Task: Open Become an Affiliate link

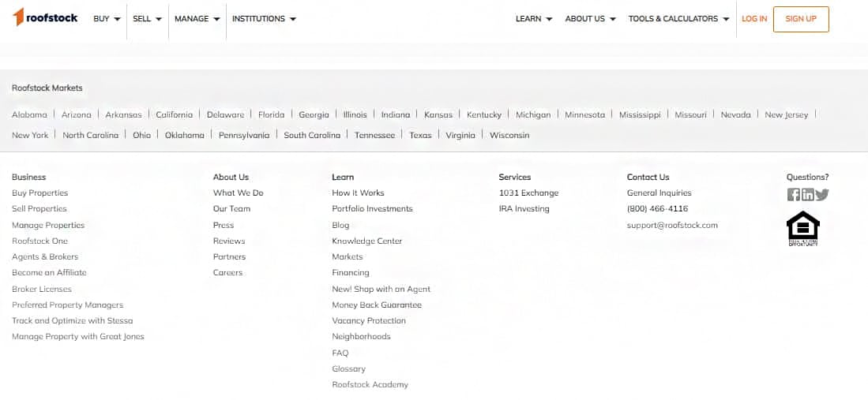Action: 49,273
